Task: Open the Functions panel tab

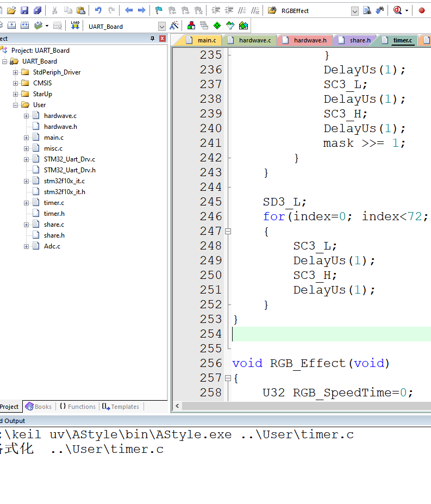Action: 78,407
